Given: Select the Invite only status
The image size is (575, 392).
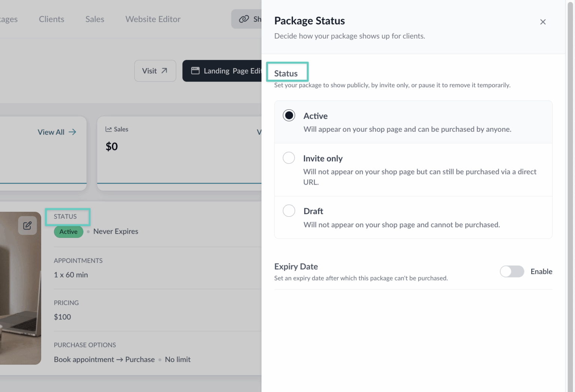Looking at the screenshot, I should click(x=289, y=158).
